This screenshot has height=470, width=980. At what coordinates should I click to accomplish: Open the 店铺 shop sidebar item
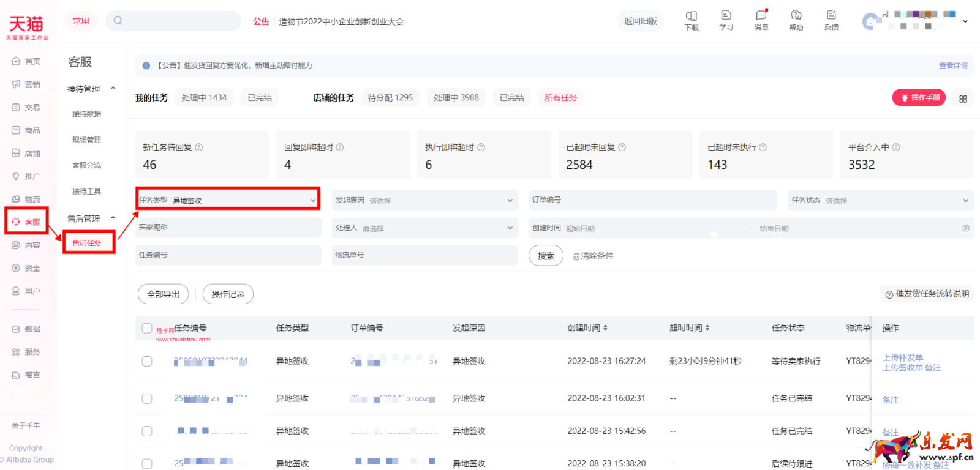point(26,154)
